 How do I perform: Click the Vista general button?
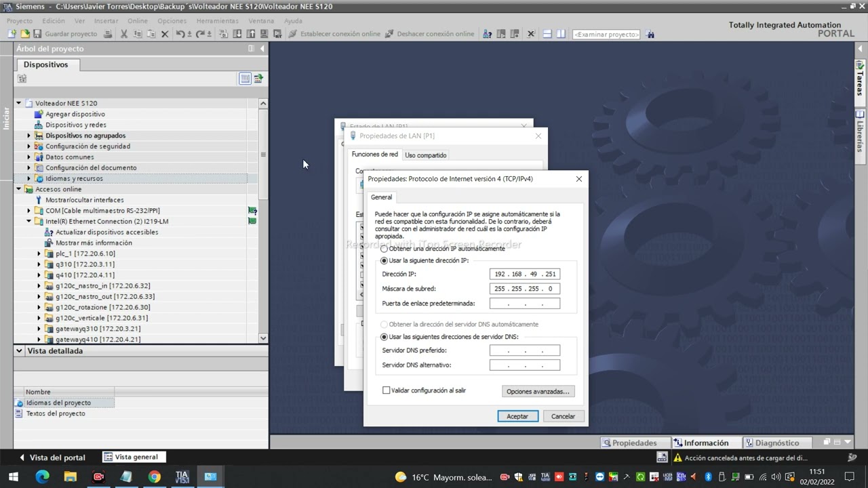(x=135, y=457)
